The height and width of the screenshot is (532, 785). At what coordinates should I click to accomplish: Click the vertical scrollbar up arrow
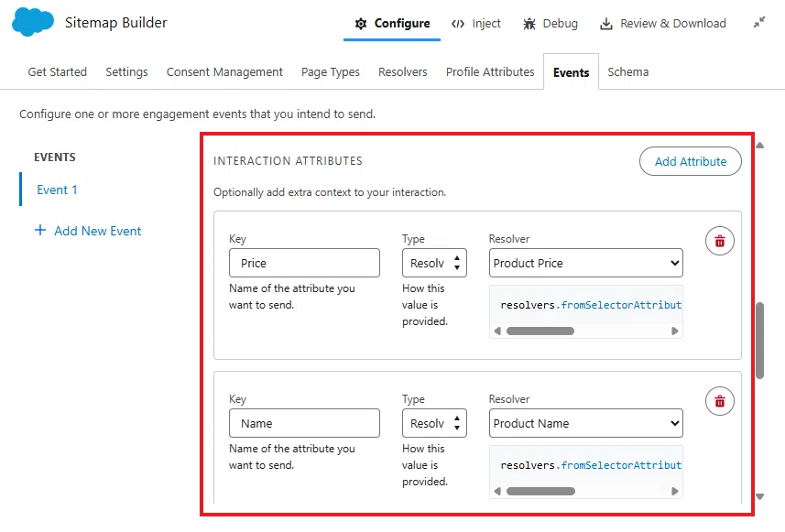760,146
